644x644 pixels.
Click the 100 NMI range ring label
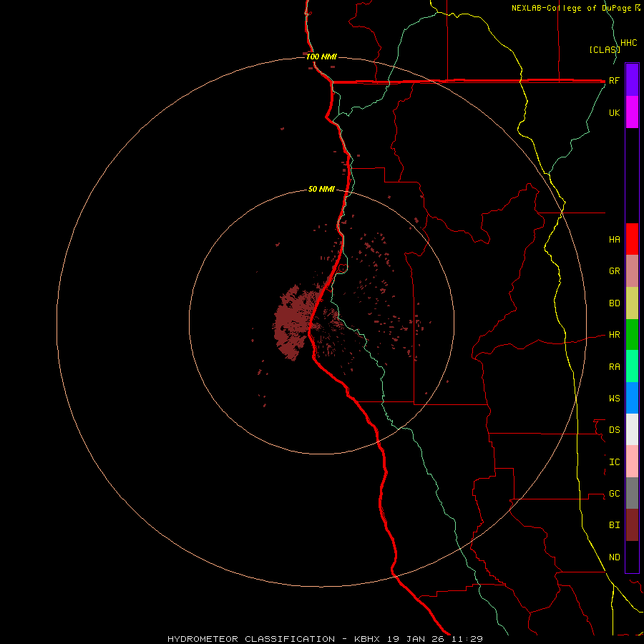pyautogui.click(x=321, y=57)
